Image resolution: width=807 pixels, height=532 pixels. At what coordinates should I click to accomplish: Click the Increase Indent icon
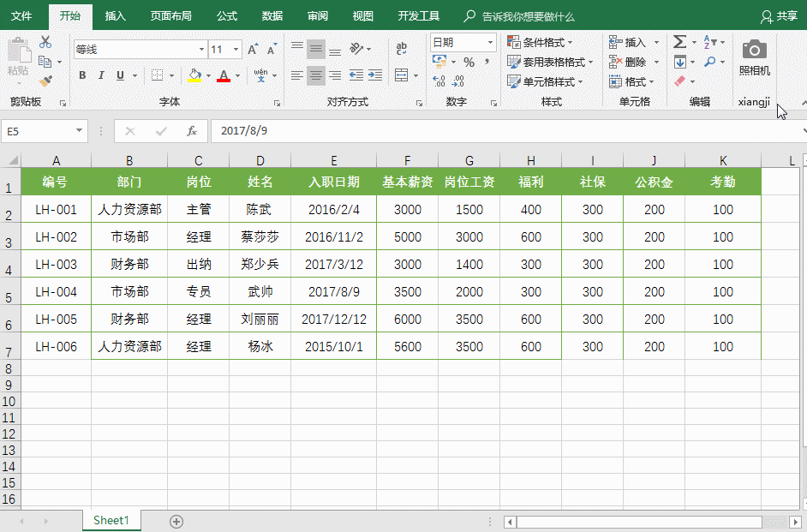pos(375,75)
